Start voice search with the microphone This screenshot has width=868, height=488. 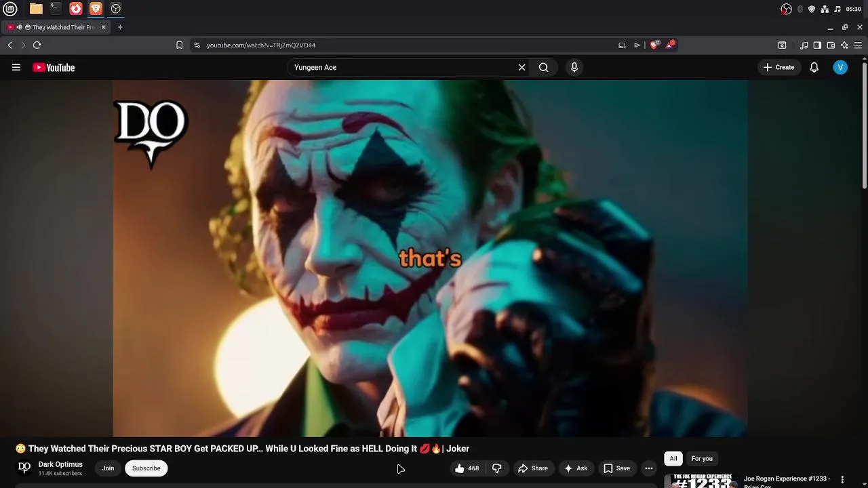click(574, 68)
